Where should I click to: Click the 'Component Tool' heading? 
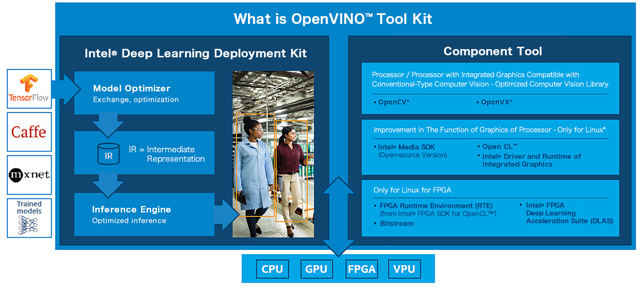493,51
